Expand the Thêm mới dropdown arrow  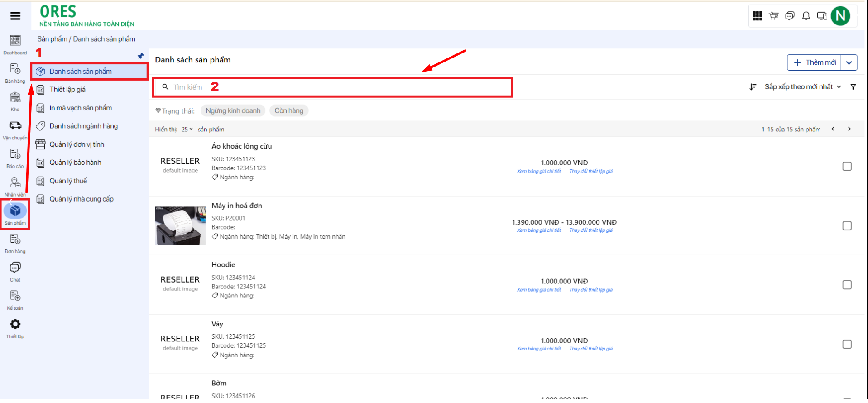(x=849, y=62)
